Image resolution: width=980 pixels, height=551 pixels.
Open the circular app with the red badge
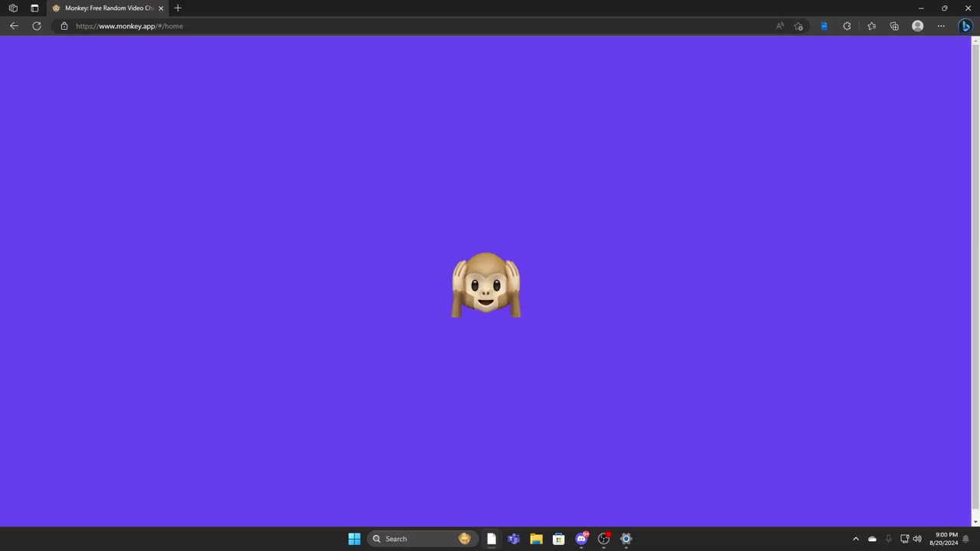coord(604,539)
